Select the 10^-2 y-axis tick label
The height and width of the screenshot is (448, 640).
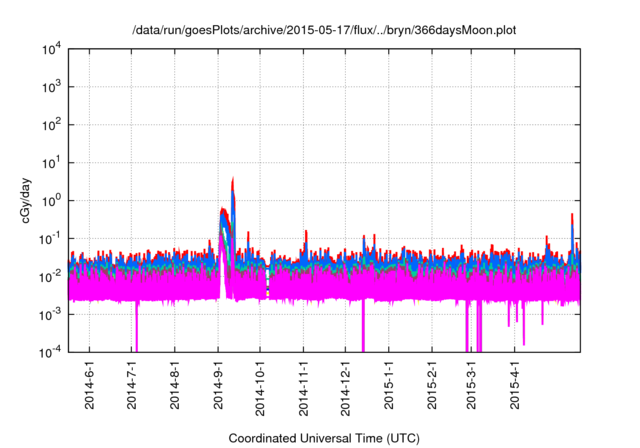51,276
